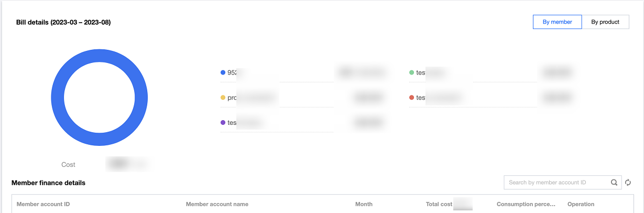Click the Consumption percentage column header
Screen dimensions: 644x213
pos(526,204)
